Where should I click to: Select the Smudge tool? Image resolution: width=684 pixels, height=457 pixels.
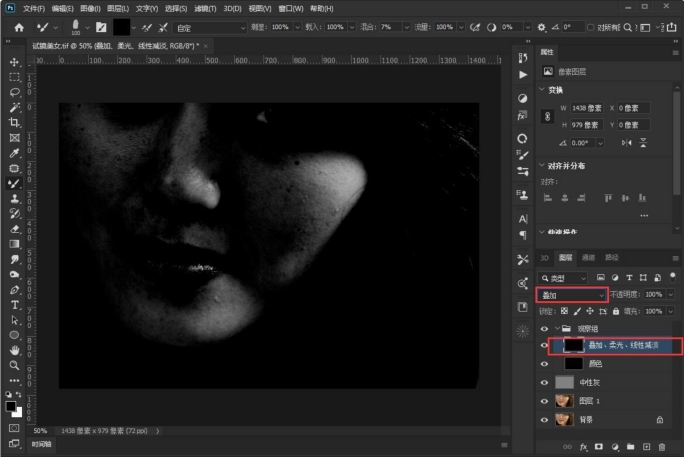[x=14, y=259]
